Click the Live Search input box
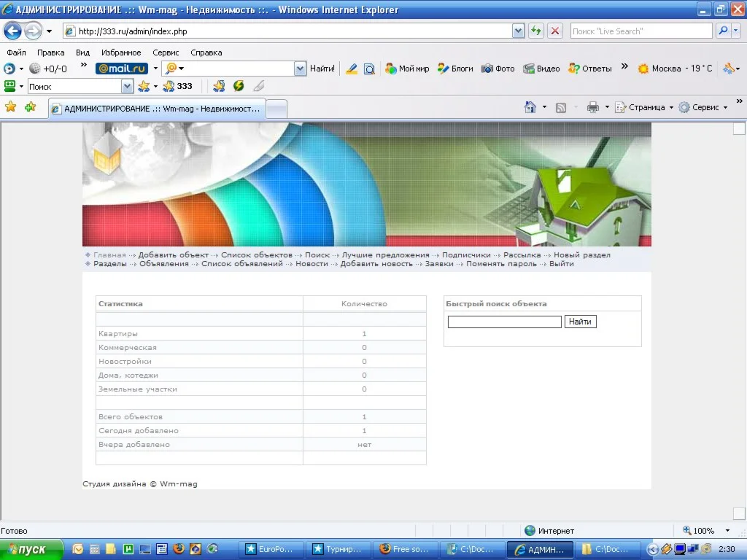The width and height of the screenshot is (747, 560). pos(640,31)
